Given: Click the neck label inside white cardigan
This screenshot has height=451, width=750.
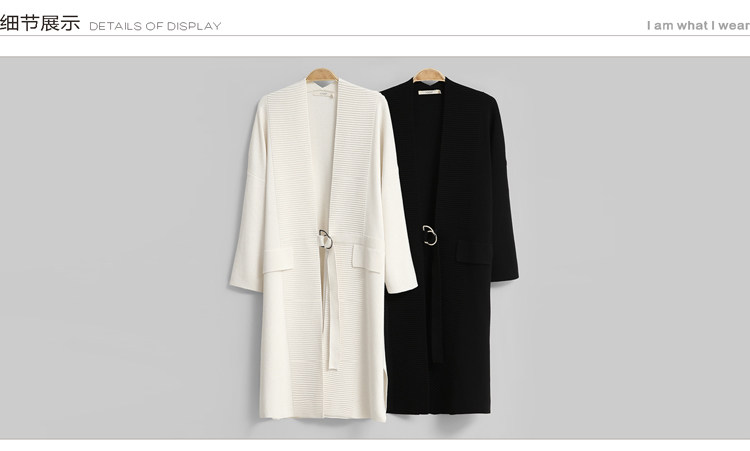Looking at the screenshot, I should [322, 95].
